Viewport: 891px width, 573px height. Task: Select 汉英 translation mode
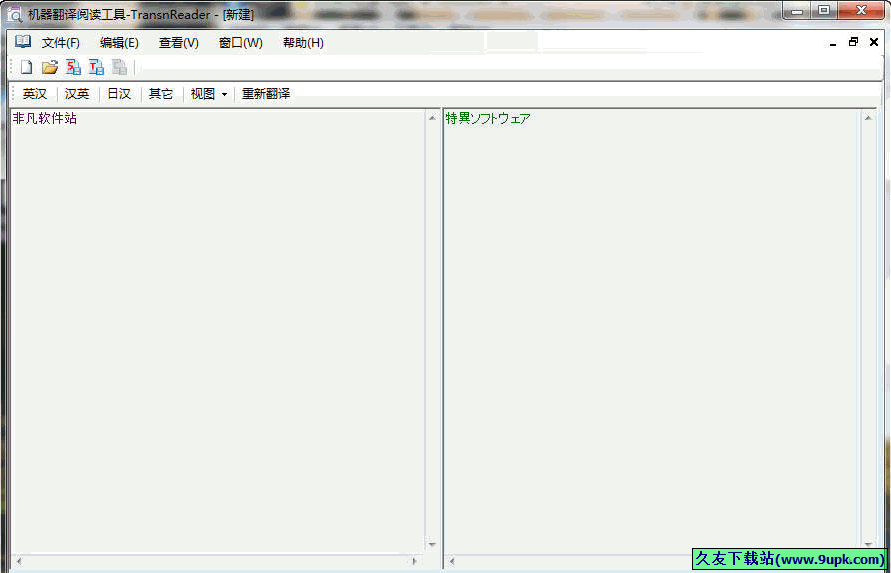tap(77, 94)
